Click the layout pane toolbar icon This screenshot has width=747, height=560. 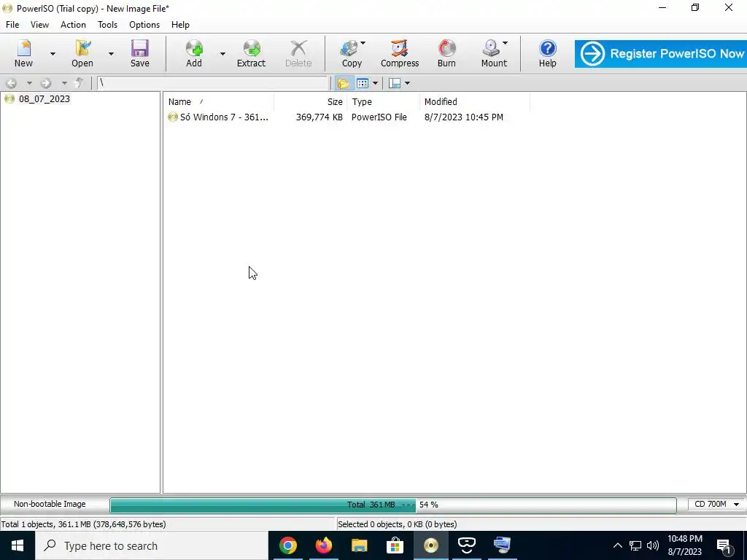(x=395, y=83)
